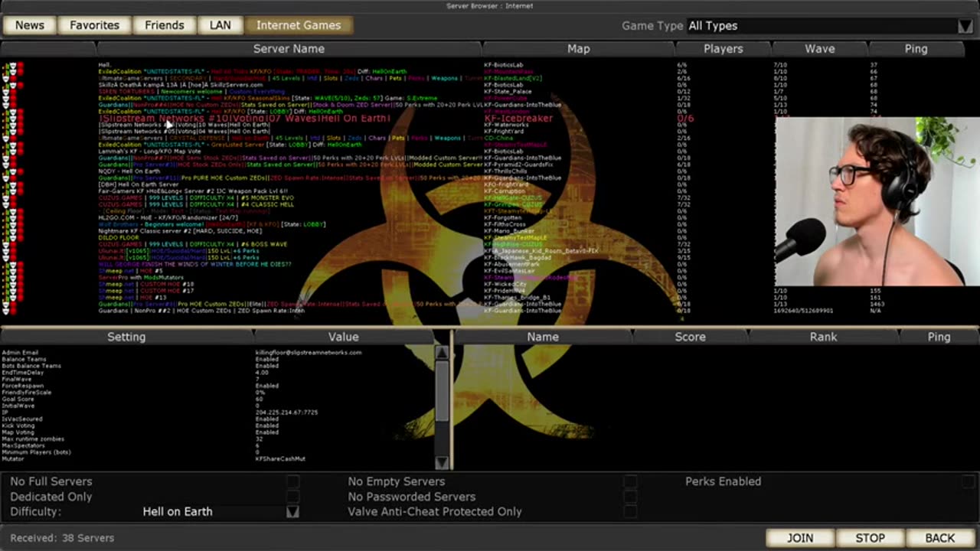The image size is (980, 551).
Task: Select 'ServerPro with ModsMutators' server
Action: tap(140, 277)
